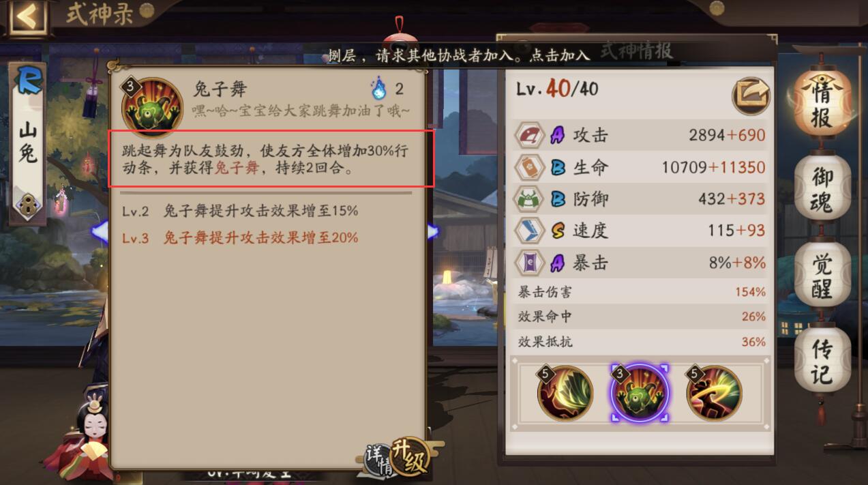Show the next skill with right arrow

point(433,231)
